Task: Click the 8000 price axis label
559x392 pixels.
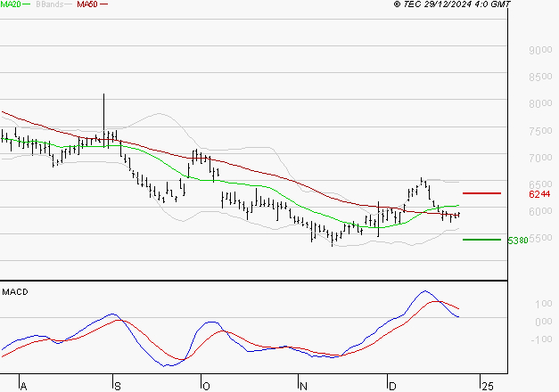Action: click(x=540, y=103)
